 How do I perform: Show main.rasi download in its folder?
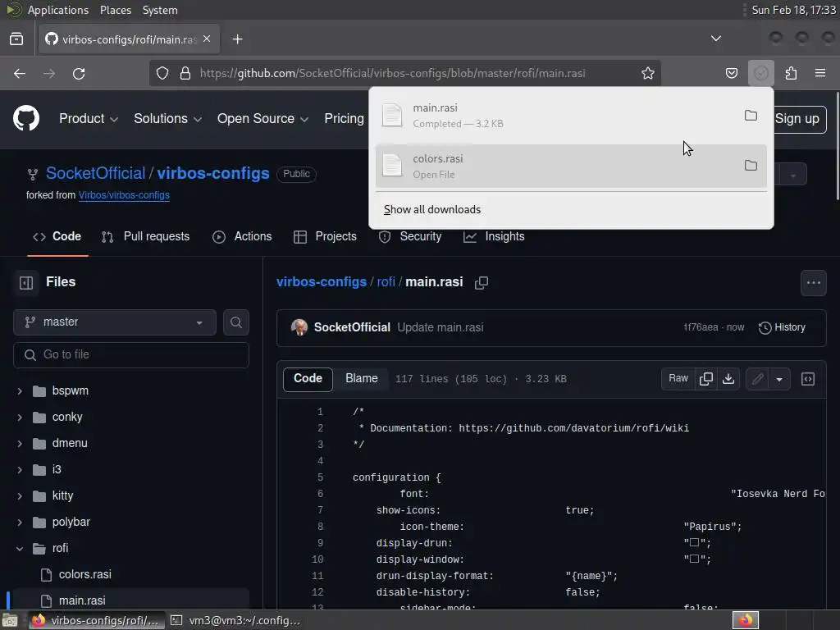coord(751,115)
